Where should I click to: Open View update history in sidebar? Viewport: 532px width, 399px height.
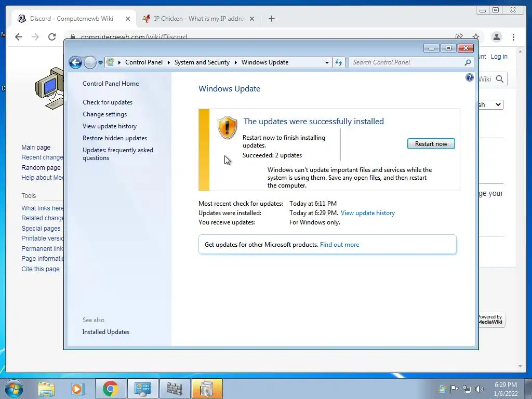coord(110,126)
